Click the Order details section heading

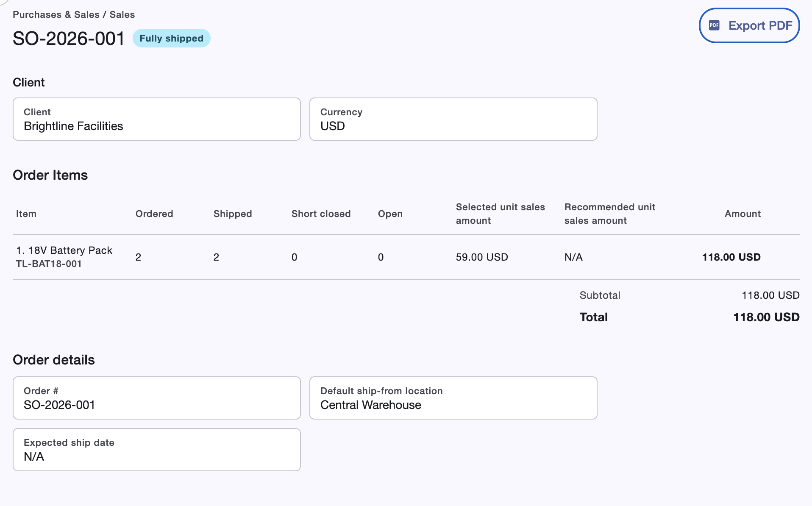(54, 360)
